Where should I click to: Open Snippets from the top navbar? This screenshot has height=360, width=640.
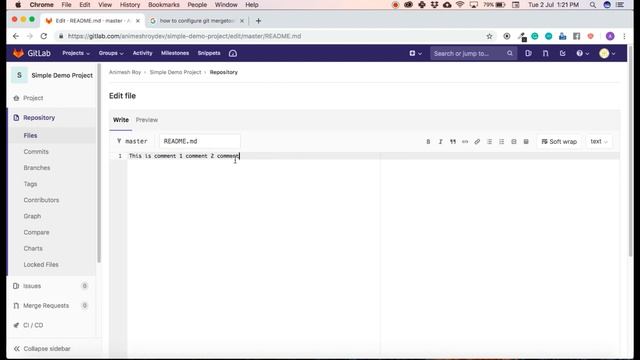(x=209, y=53)
